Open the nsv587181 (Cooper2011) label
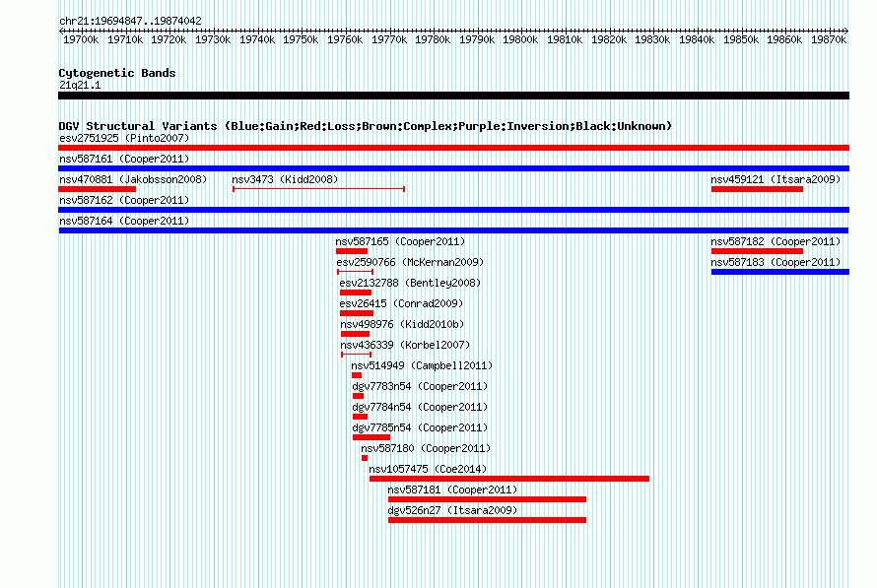This screenshot has height=588, width=877. [452, 490]
